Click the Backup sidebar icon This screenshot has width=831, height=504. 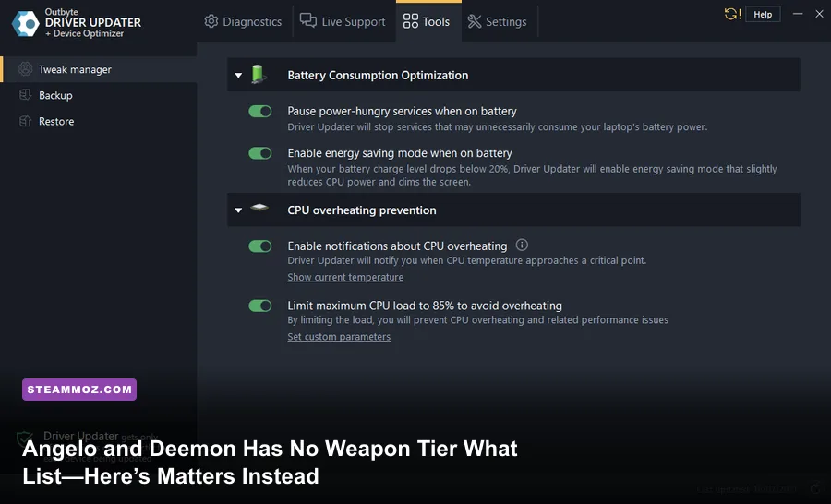point(26,95)
